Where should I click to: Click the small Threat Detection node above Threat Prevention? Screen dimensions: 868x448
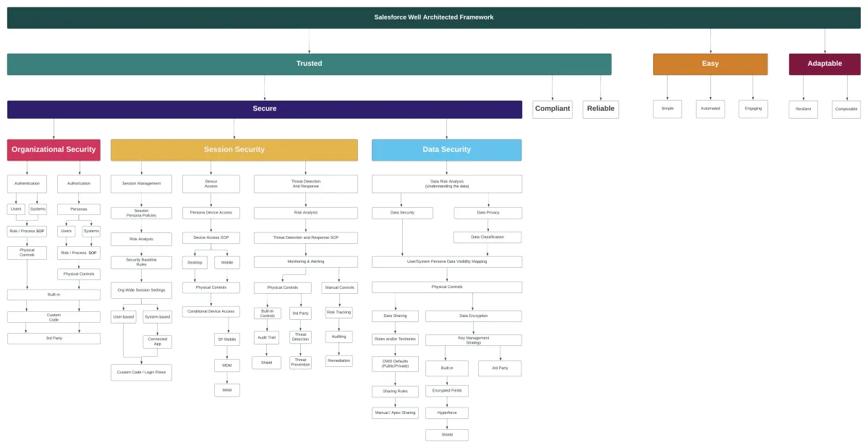tap(300, 337)
